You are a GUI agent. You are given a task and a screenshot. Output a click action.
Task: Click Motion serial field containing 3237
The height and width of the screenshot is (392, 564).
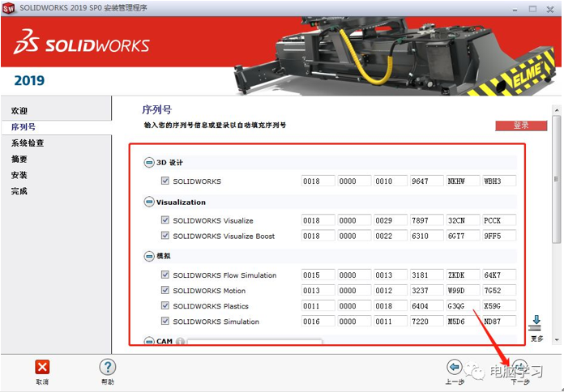[426, 290]
